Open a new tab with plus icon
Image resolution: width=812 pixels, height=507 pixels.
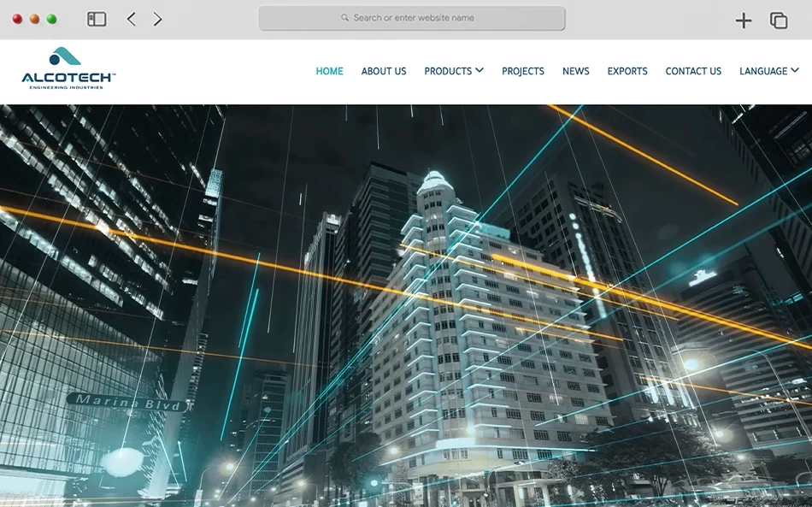744,21
